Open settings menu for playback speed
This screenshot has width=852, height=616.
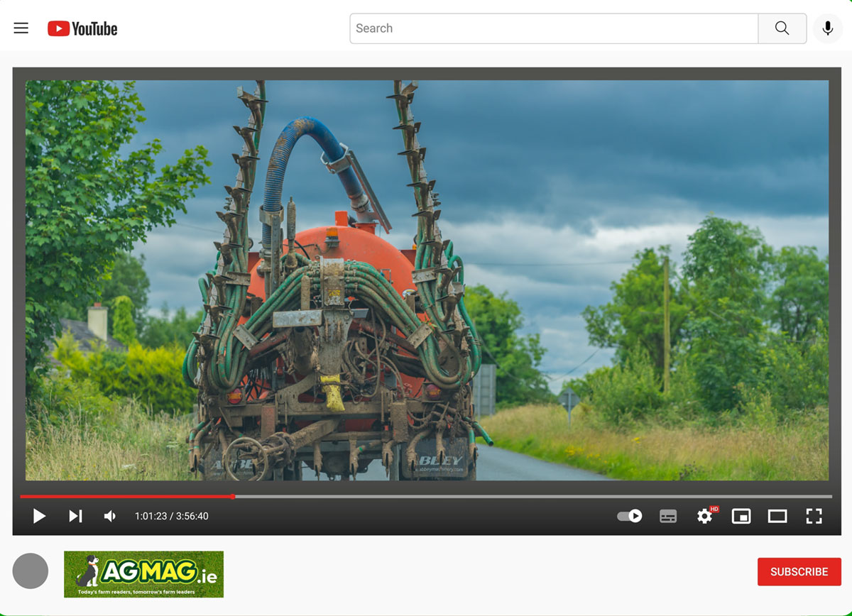click(x=705, y=516)
